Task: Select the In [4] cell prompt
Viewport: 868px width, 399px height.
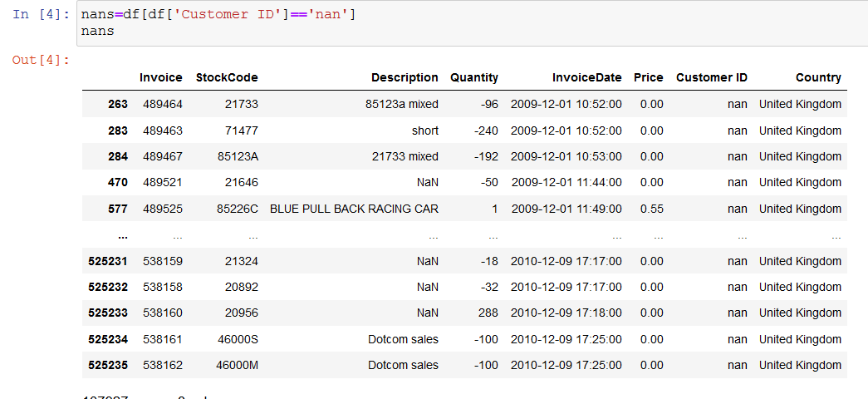Action: (x=42, y=14)
